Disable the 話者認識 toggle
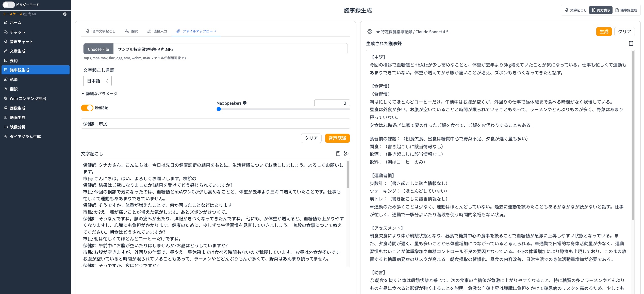The height and width of the screenshot is (294, 644). [87, 108]
